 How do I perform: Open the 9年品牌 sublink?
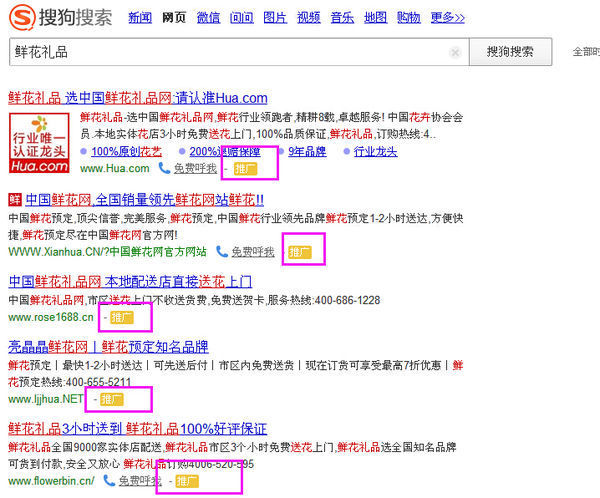tap(307, 152)
